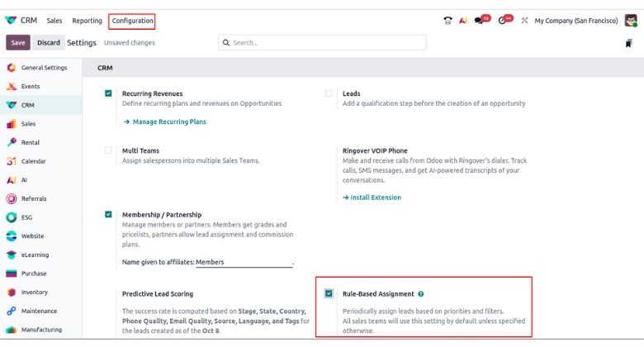The width and height of the screenshot is (644, 347).
Task: Enable the Multi Teams checkbox
Action: tap(109, 150)
